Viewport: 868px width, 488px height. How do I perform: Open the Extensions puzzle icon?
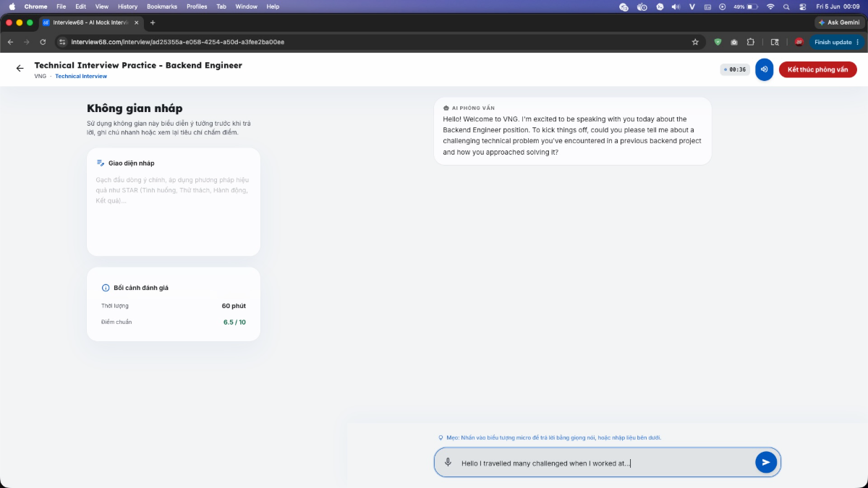point(750,42)
